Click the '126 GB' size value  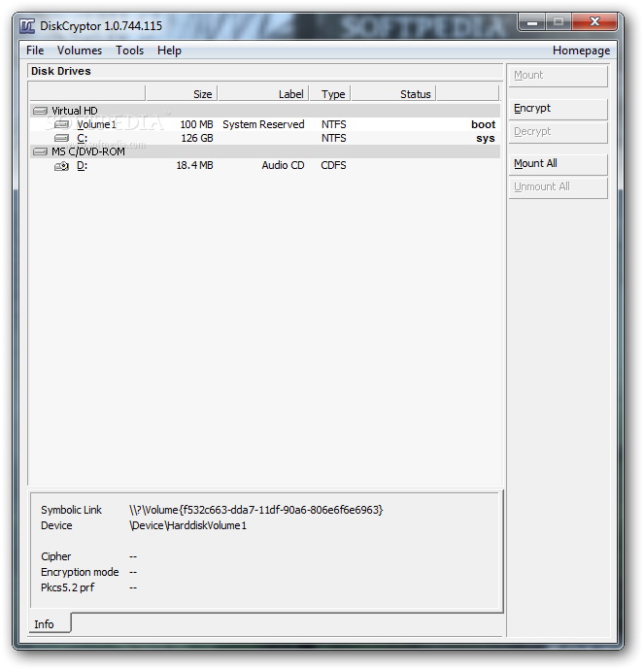197,138
